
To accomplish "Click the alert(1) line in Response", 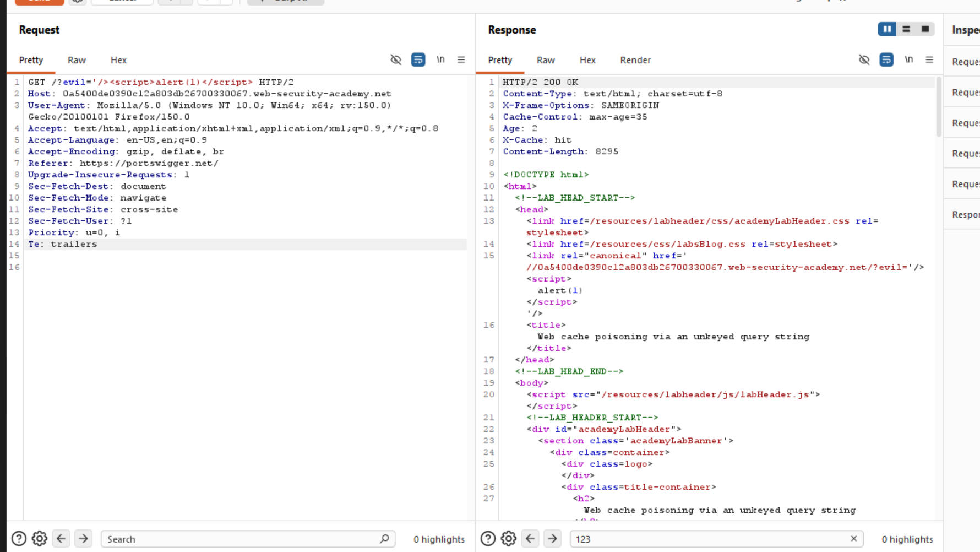I will (x=560, y=290).
